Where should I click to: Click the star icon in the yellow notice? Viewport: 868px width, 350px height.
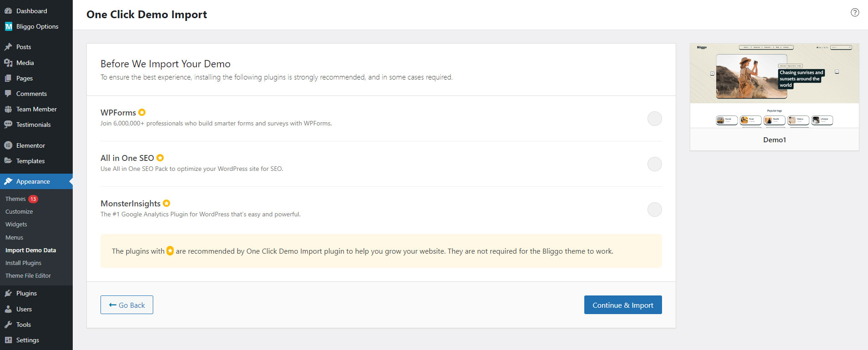pos(170,251)
